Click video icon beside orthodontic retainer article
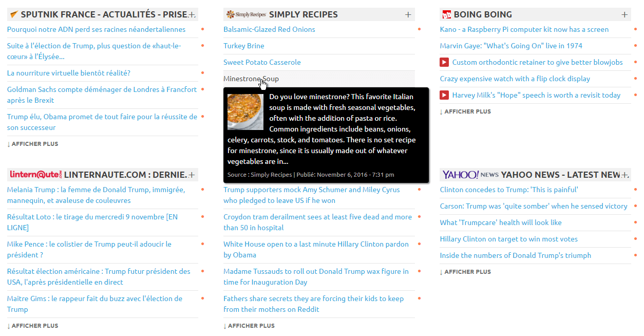The height and width of the screenshot is (336, 644). [444, 62]
